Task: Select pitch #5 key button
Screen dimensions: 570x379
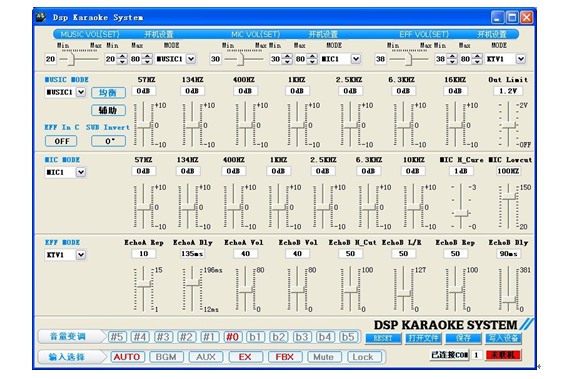Action: (x=117, y=337)
